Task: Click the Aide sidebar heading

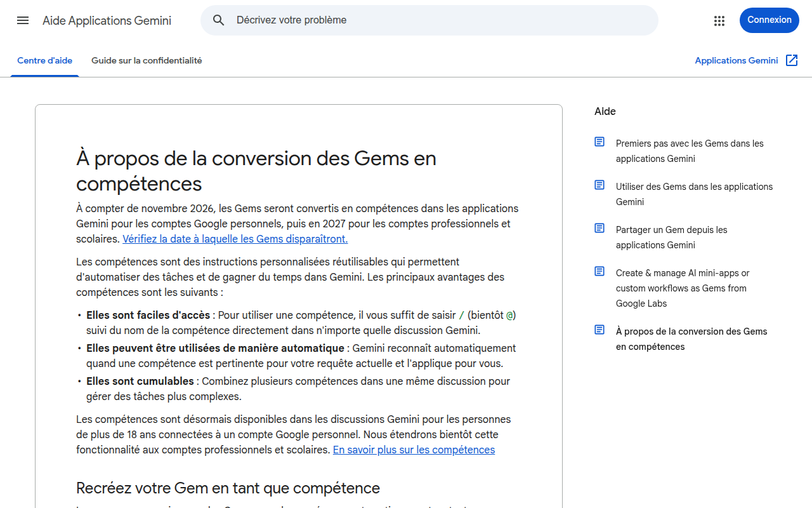Action: tap(605, 112)
